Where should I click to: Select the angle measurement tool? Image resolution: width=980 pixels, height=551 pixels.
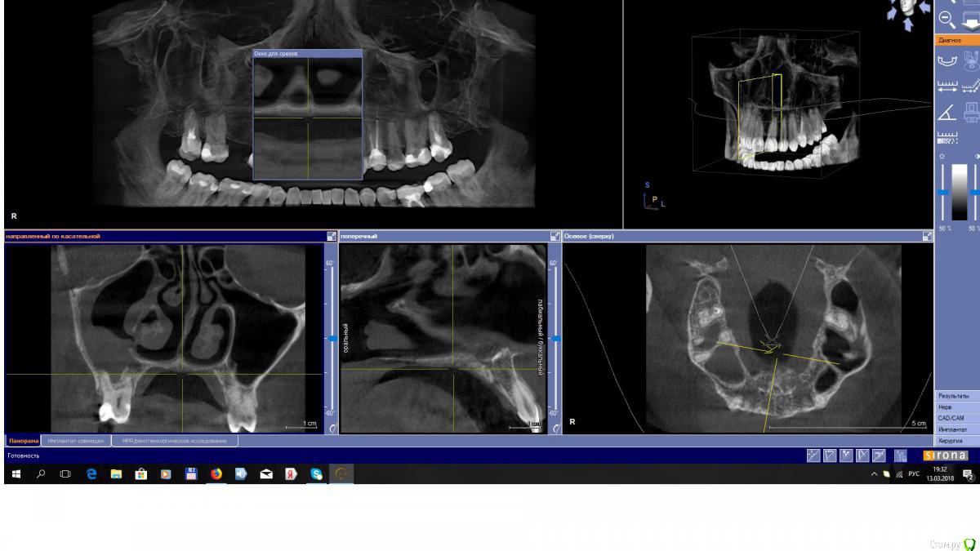click(947, 110)
